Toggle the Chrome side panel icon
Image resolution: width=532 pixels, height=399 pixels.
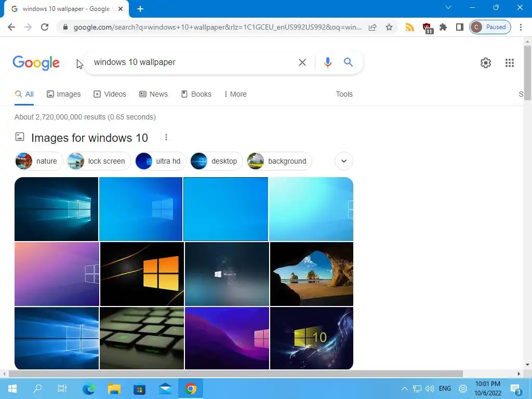[459, 27]
